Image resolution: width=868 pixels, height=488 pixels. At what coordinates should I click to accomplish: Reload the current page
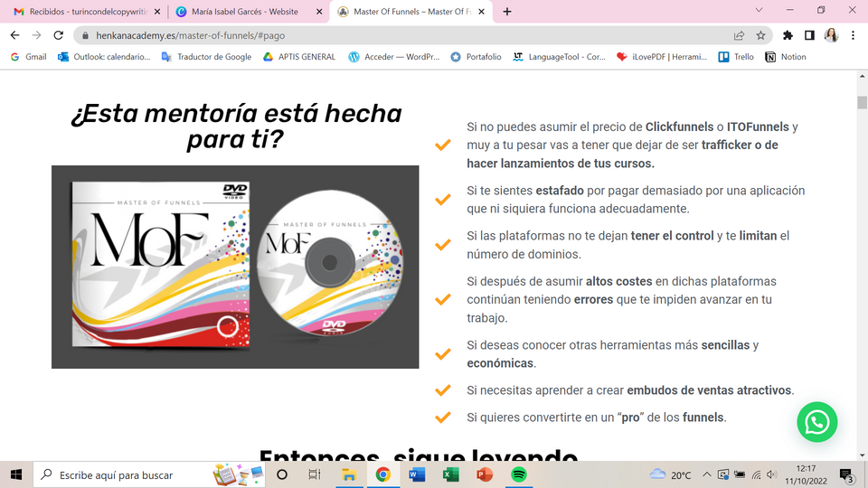click(x=58, y=35)
